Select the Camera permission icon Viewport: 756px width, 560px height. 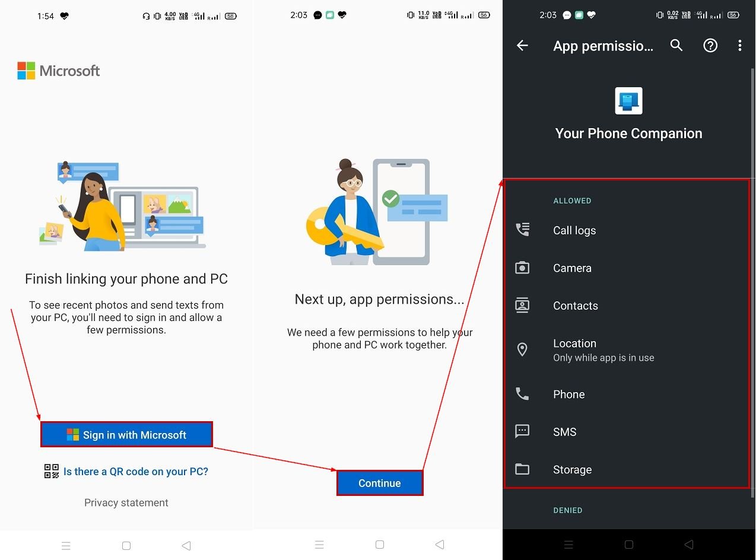522,268
